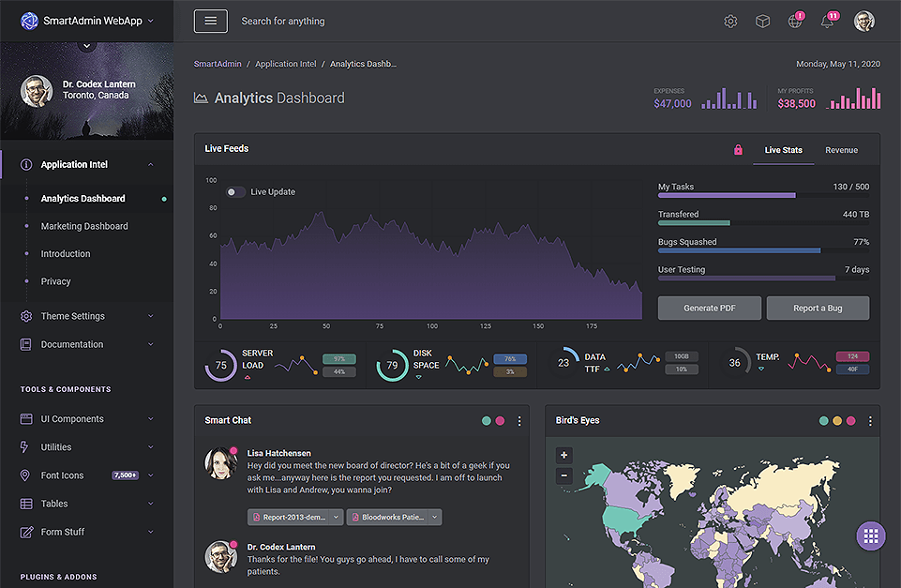This screenshot has height=588, width=901.
Task: Click the circular apps button over the map
Action: [870, 535]
